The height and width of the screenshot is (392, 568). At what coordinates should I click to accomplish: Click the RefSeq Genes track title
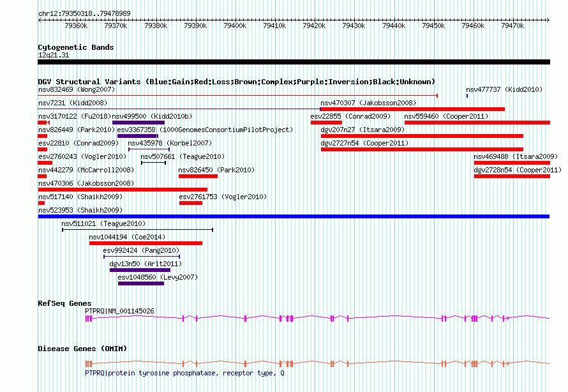64,303
